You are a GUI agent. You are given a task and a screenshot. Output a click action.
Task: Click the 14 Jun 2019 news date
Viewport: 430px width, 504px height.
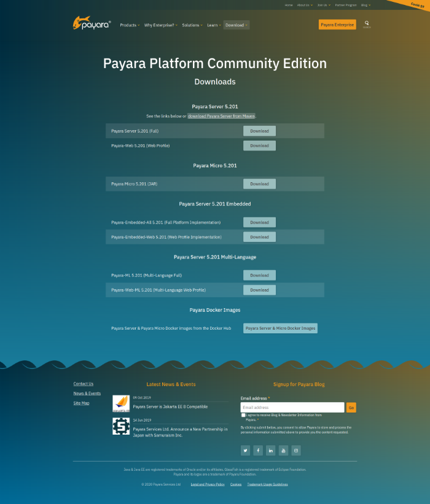[x=142, y=420]
